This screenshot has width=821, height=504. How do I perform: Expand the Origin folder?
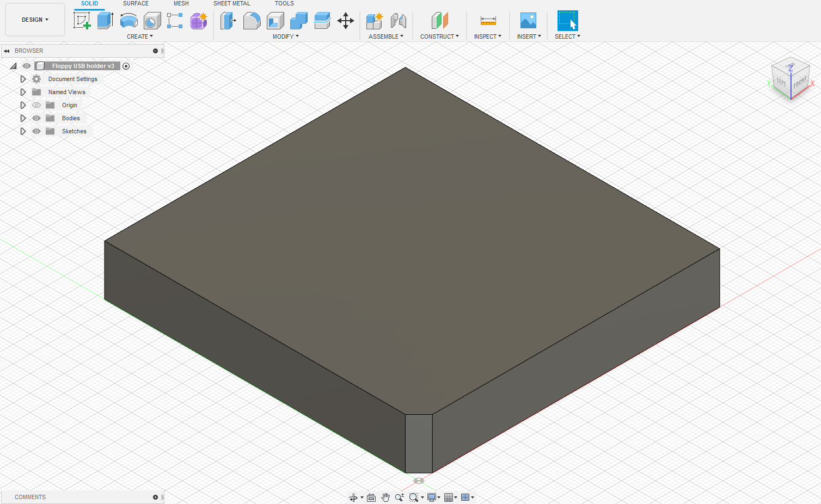click(x=23, y=105)
